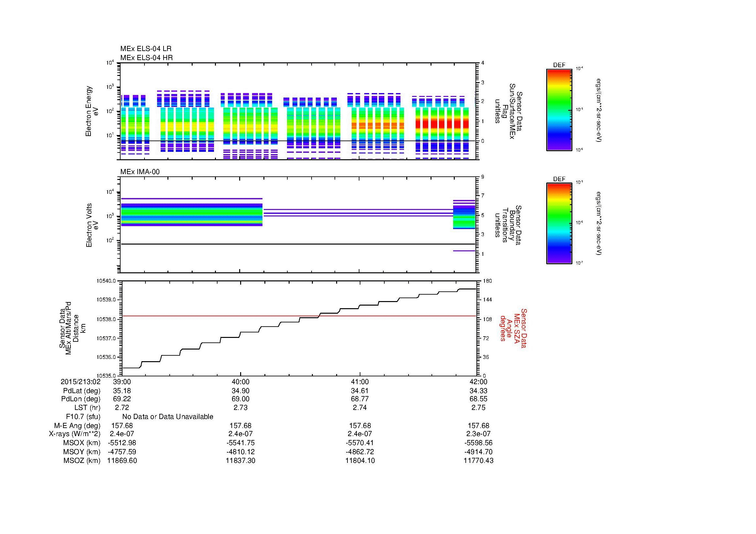Click the 'MEx IMA-00' plot title
The image size is (756, 534).
pos(140,172)
